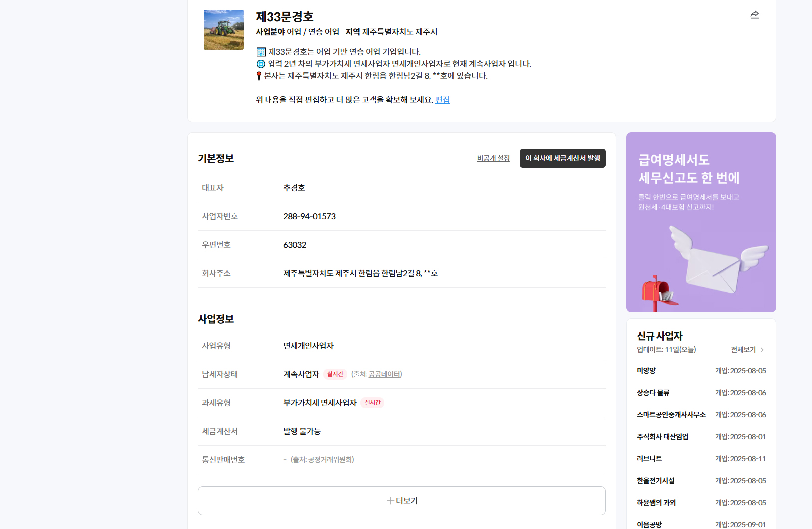Click chevron arrow next to 전체보기

coord(762,350)
